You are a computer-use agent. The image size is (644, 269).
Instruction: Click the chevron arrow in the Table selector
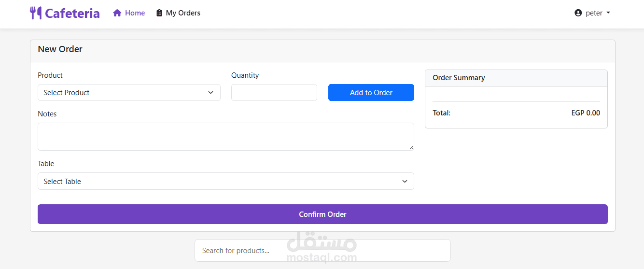pyautogui.click(x=405, y=182)
